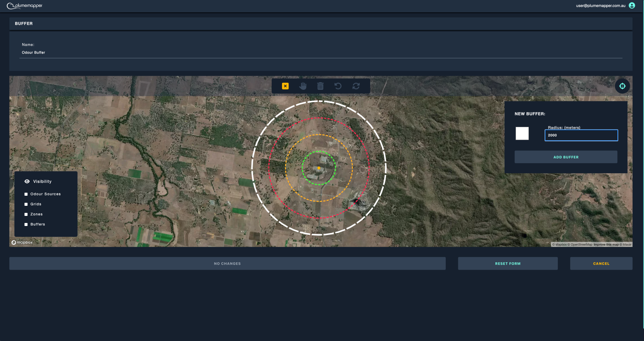Toggle Odour Sources visibility checkbox
644x341 pixels.
pos(26,194)
